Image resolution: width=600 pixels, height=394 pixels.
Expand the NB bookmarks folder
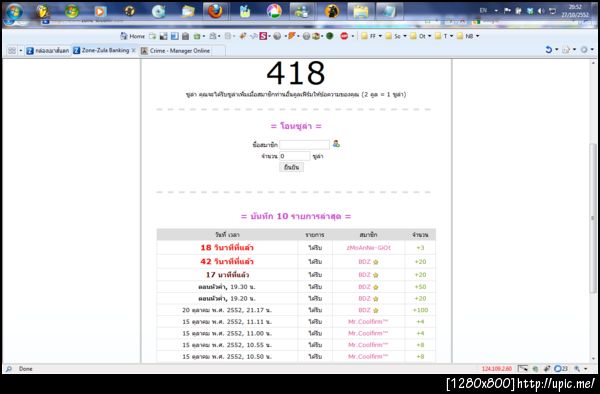pos(468,36)
